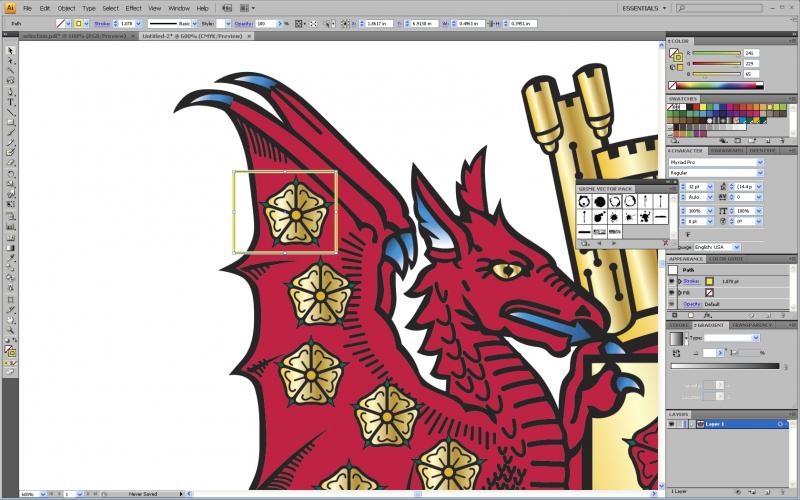This screenshot has width=800, height=500.
Task: Click the Swatches panel options menu icon
Action: coord(793,98)
